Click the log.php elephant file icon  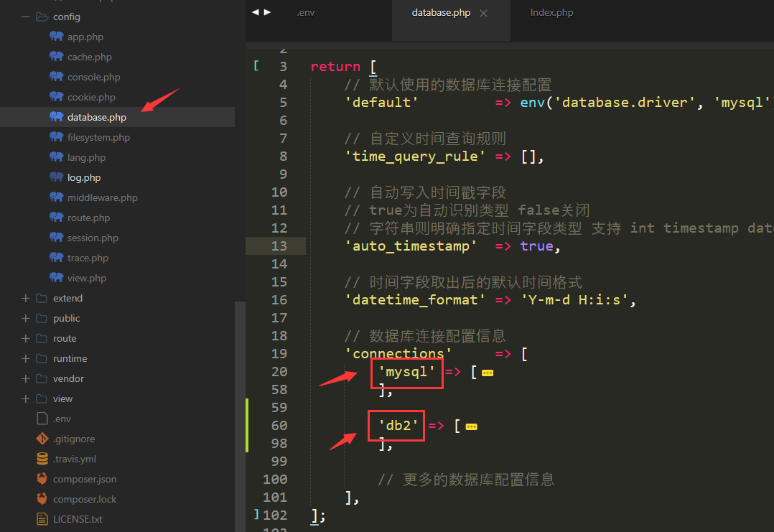56,177
